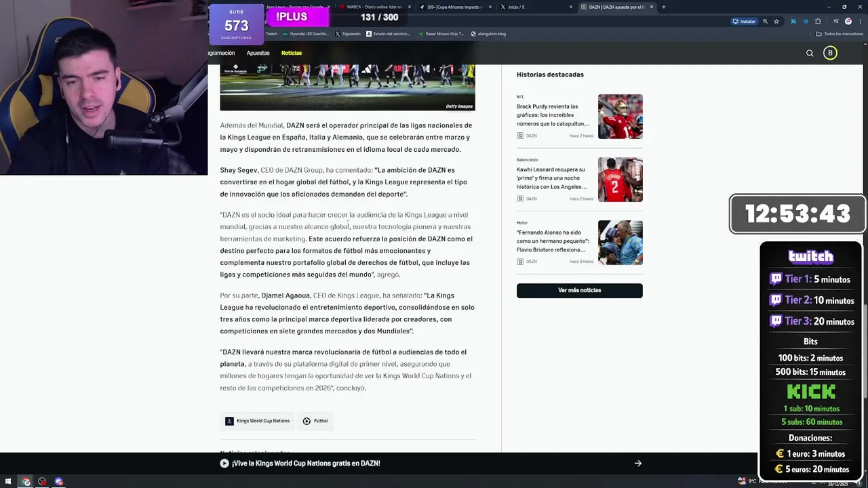Open the new tab with plus button

point(663,7)
